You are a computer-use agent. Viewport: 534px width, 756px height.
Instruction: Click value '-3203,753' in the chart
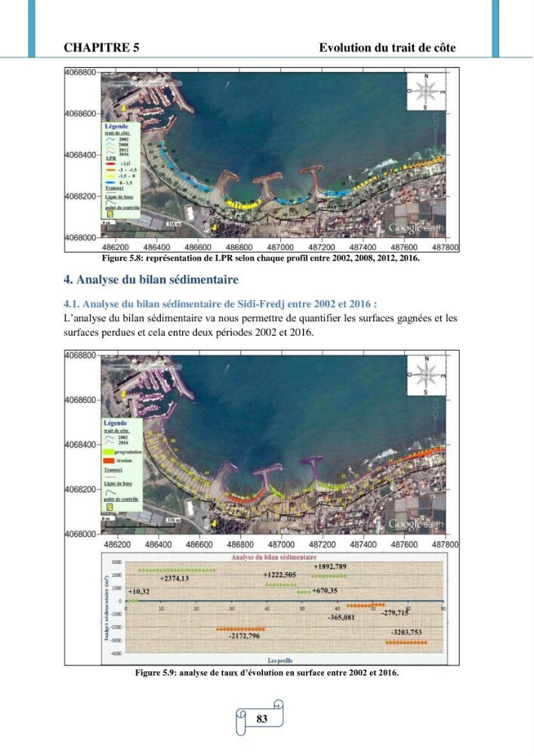point(406,632)
